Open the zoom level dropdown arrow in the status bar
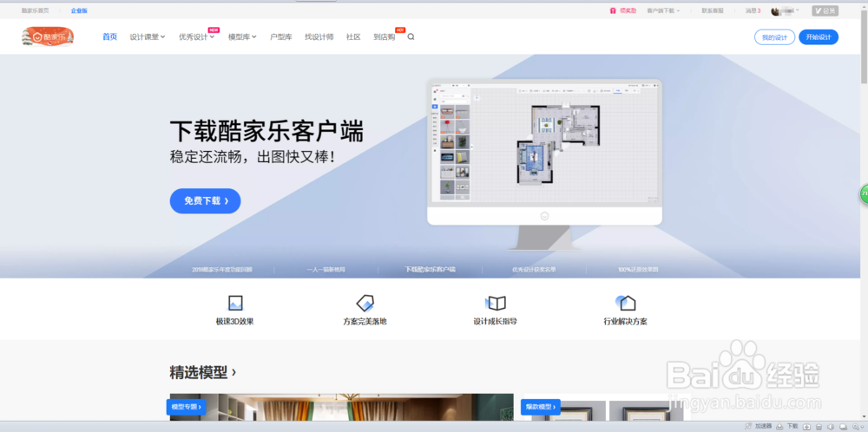The image size is (868, 432). [x=863, y=427]
